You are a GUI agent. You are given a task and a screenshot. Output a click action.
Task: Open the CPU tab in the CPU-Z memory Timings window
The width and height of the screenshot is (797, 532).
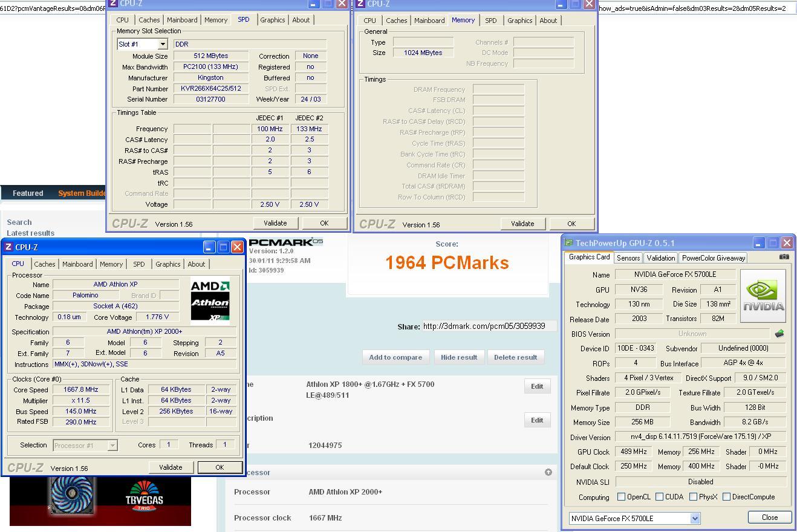369,21
